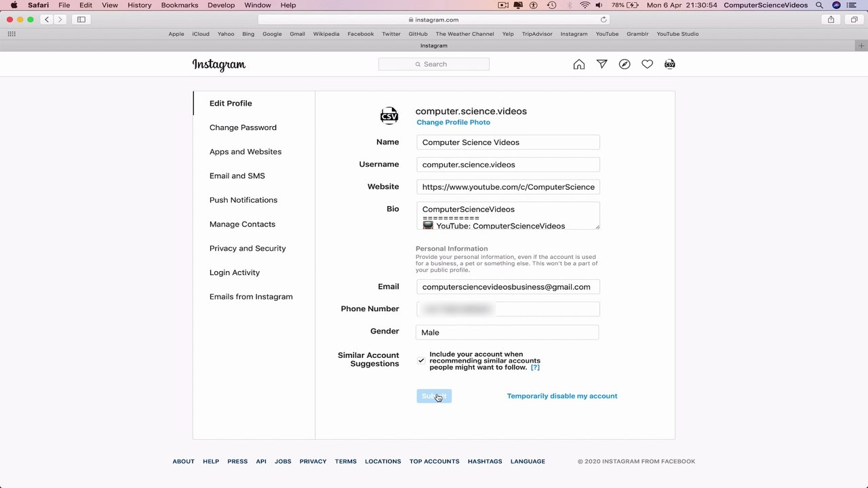The width and height of the screenshot is (868, 488).
Task: Click Change Profile Photo link
Action: pyautogui.click(x=453, y=123)
